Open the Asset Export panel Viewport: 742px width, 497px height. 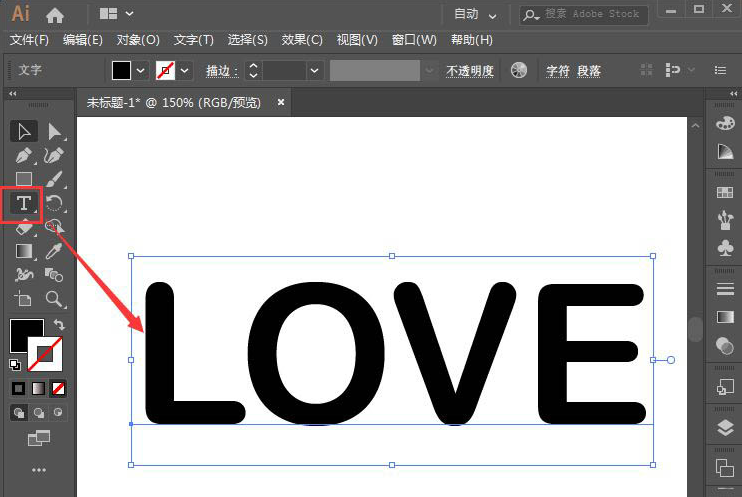point(725,387)
